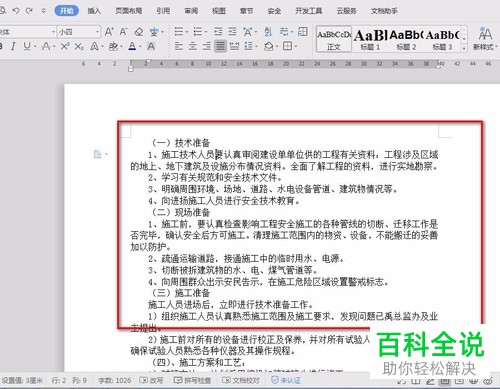This screenshot has width=500, height=389.
Task: Toggle justify alignment button
Action: [x=220, y=46]
